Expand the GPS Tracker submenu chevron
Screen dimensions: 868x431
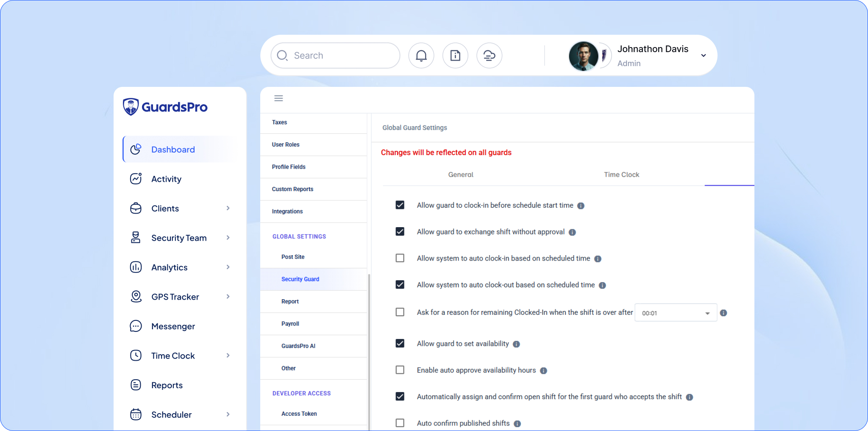click(228, 297)
